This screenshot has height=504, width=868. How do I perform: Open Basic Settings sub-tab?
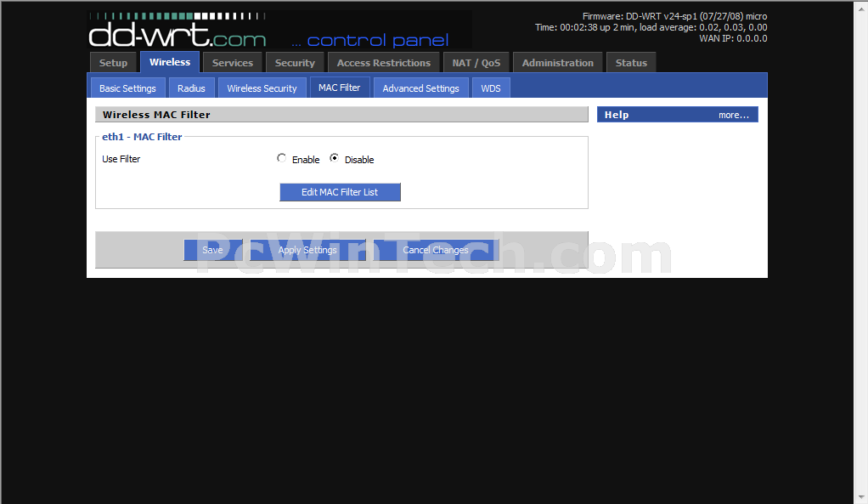127,88
